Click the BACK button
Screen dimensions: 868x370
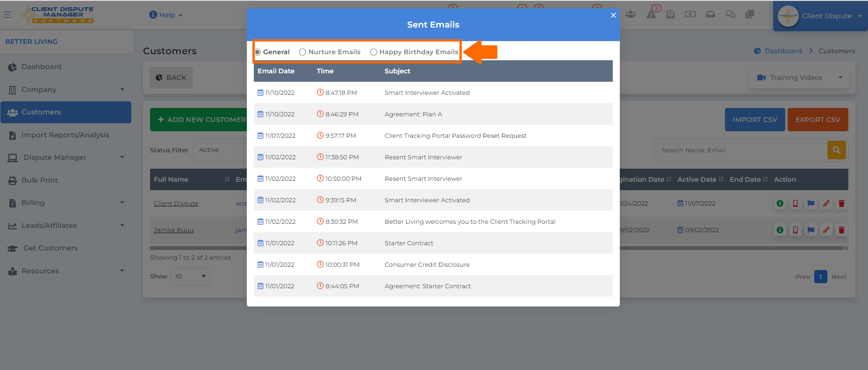[171, 78]
